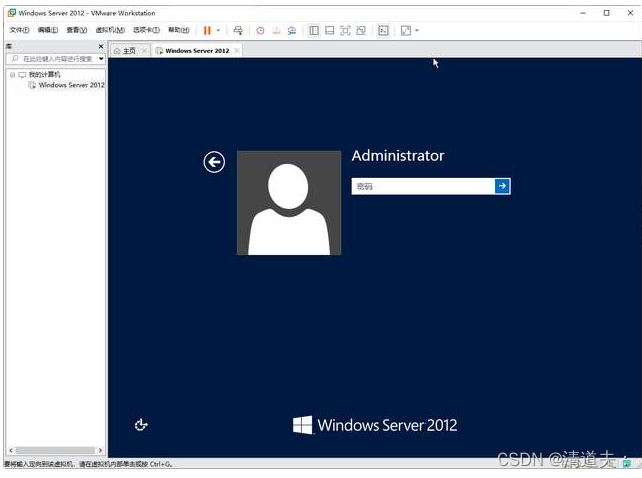642x478 pixels.
Task: Close the 主页 tab
Action: click(144, 51)
